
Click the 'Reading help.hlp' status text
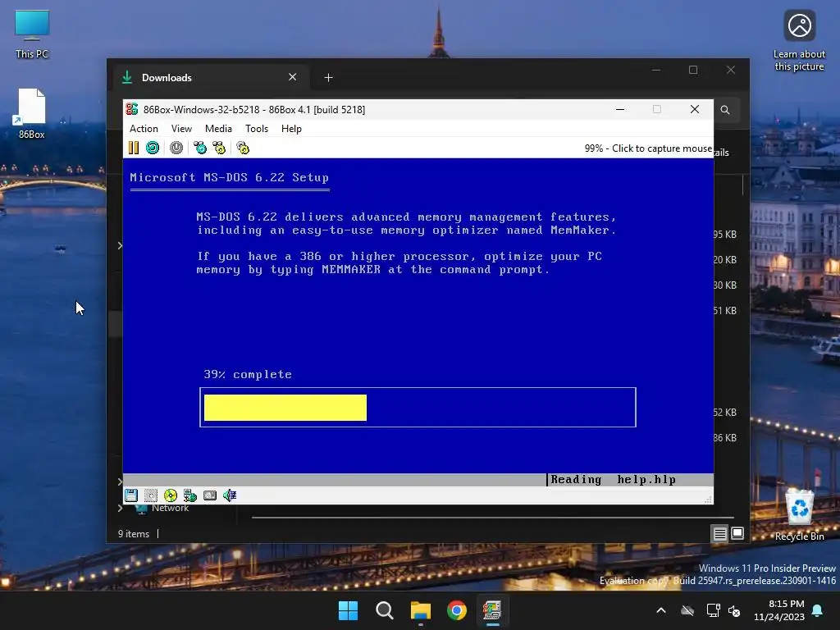[613, 479]
